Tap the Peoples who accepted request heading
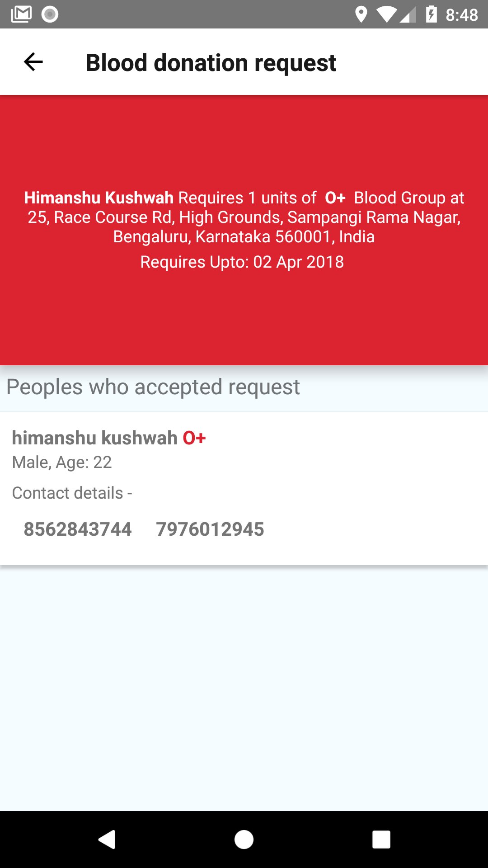This screenshot has height=868, width=488. click(x=153, y=387)
